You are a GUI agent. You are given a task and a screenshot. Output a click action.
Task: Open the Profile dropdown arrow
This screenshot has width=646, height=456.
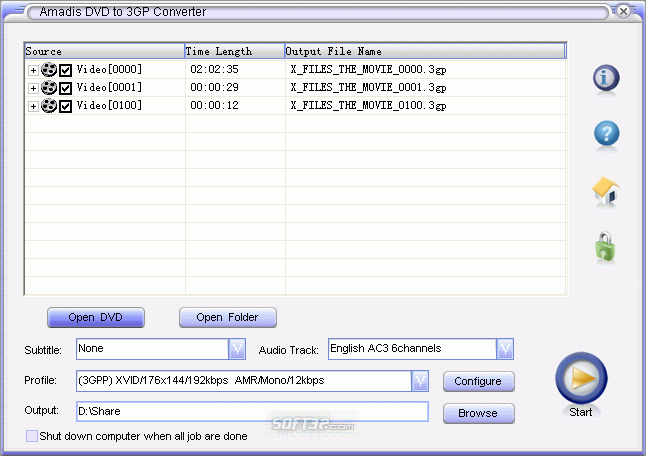click(420, 381)
